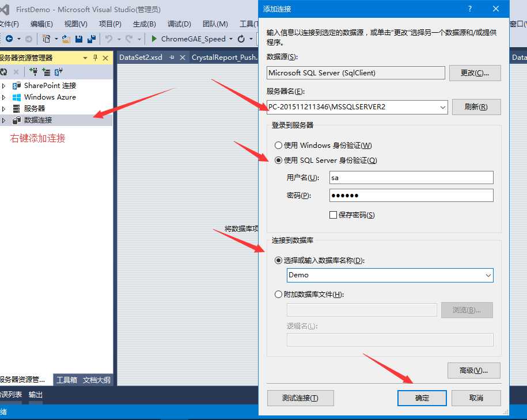Screen dimensions: 527x420
Task: Click the Redo toolbar icon
Action: (128, 39)
